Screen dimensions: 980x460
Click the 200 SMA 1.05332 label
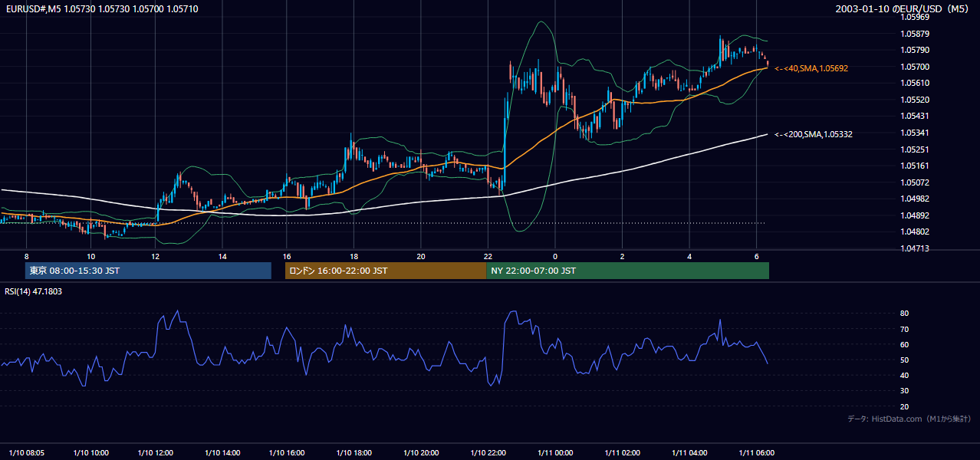(x=814, y=134)
